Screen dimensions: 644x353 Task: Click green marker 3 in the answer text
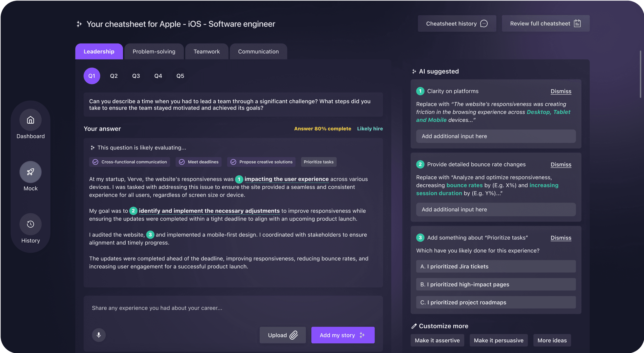pos(150,235)
